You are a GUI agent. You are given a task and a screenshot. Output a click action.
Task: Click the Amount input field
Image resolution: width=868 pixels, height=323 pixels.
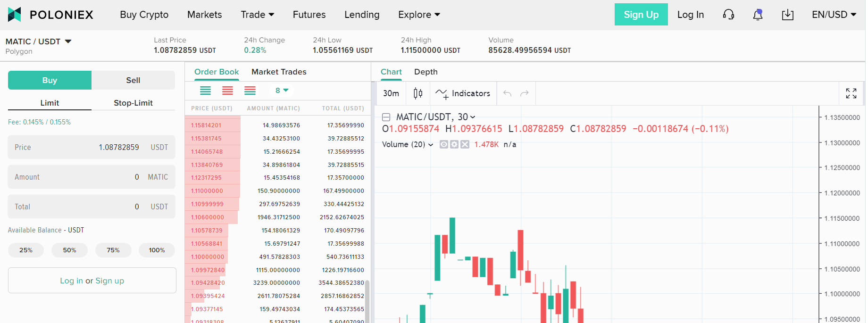coord(92,177)
